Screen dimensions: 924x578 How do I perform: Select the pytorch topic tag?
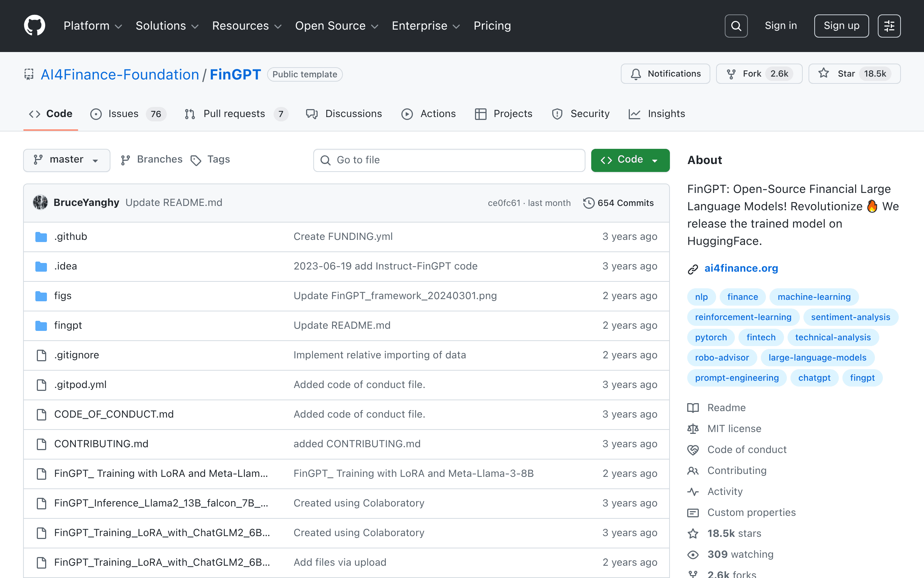pos(711,337)
